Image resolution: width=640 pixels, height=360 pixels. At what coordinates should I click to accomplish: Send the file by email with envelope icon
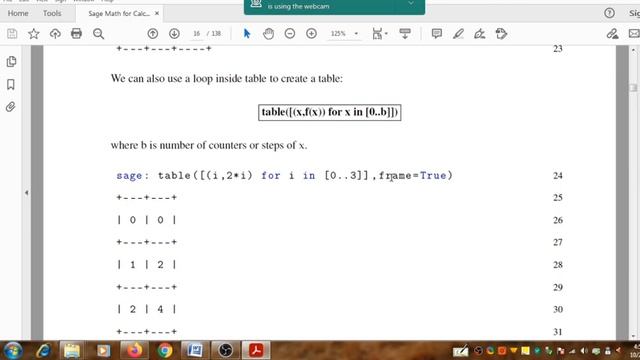click(634, 33)
